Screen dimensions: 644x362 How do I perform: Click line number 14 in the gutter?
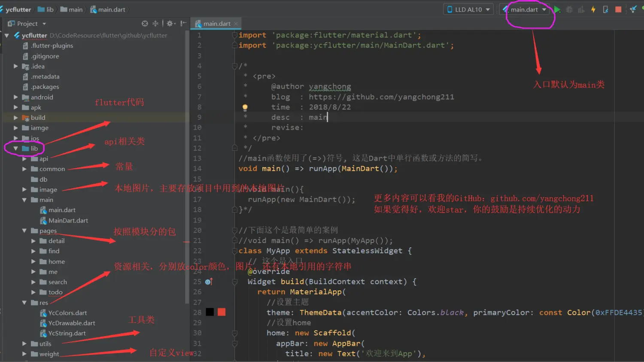click(197, 169)
